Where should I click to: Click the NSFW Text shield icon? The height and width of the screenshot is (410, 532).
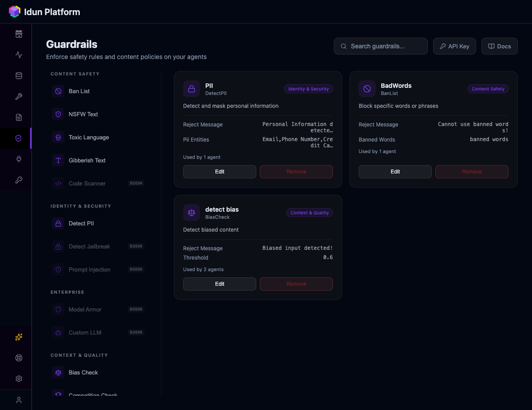[x=58, y=114]
